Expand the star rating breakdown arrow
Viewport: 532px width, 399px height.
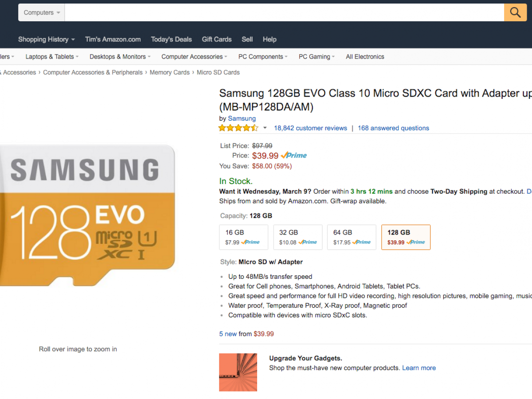click(x=265, y=128)
